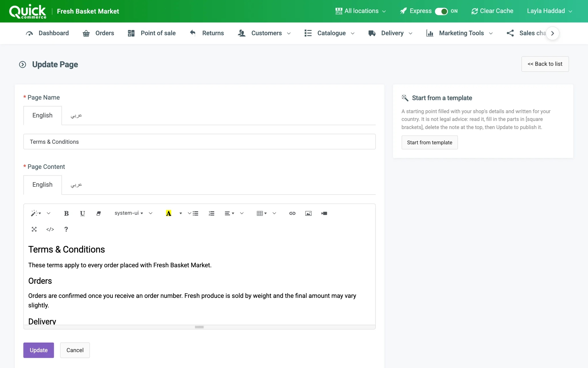
Task: Open editor help with the question mark
Action: click(x=66, y=229)
